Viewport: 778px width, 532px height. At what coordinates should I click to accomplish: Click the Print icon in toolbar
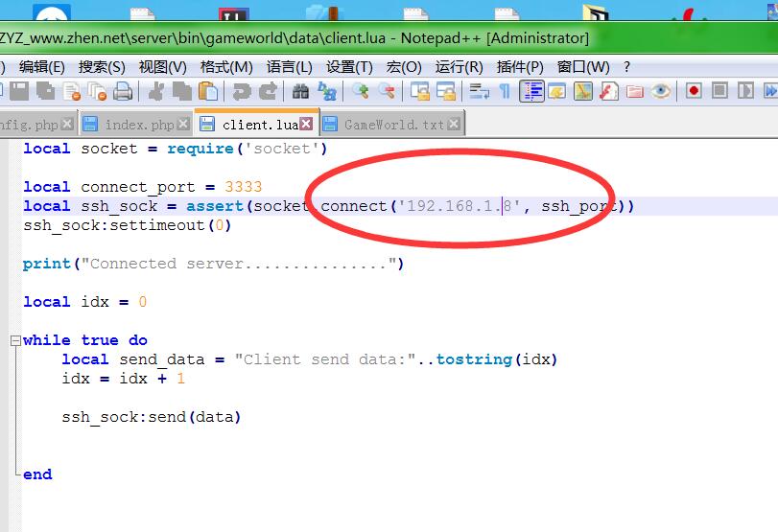(x=123, y=91)
